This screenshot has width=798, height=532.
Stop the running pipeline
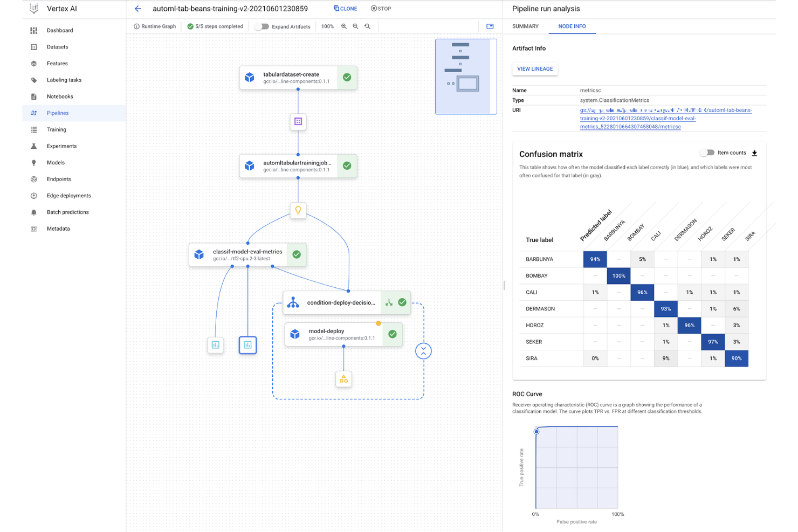(381, 8)
